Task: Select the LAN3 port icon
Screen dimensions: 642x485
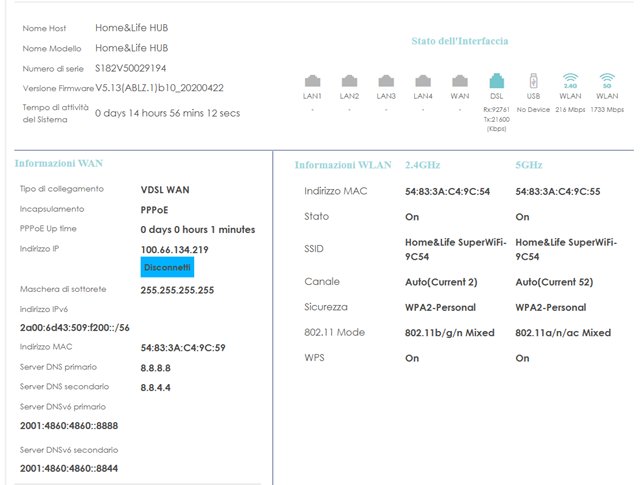Action: click(386, 81)
